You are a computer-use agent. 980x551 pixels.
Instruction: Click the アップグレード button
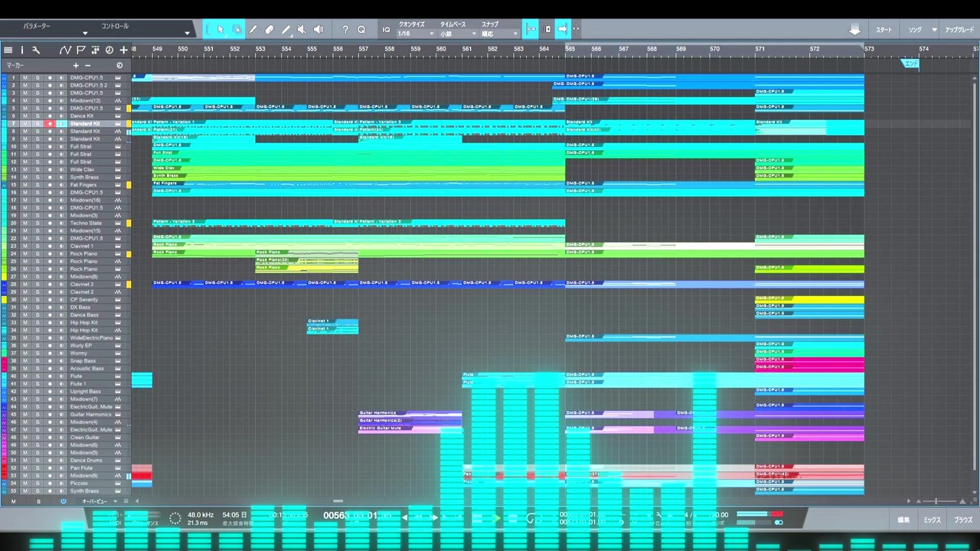pyautogui.click(x=960, y=30)
